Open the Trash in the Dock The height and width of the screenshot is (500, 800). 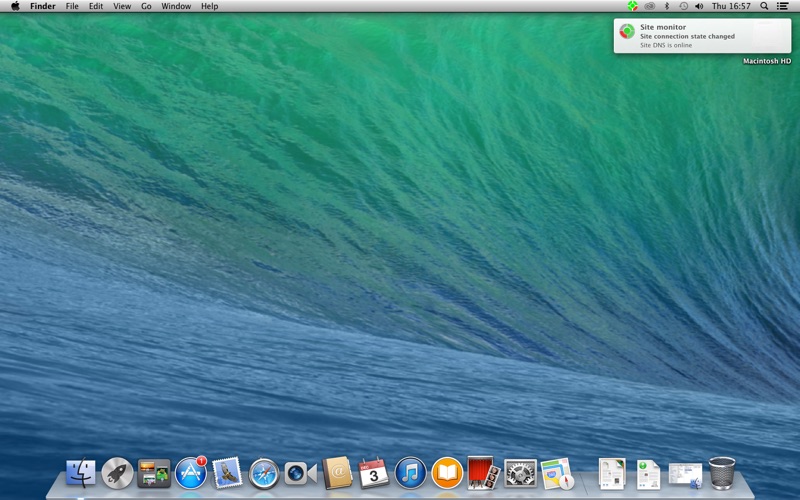pyautogui.click(x=722, y=473)
